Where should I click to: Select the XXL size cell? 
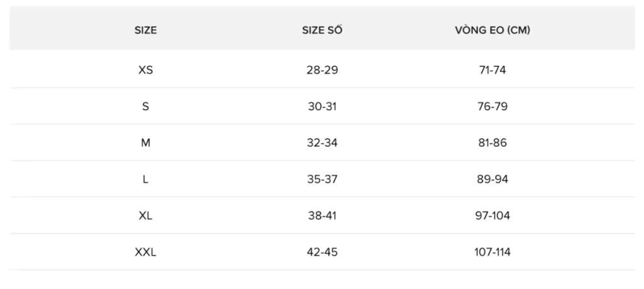145,252
